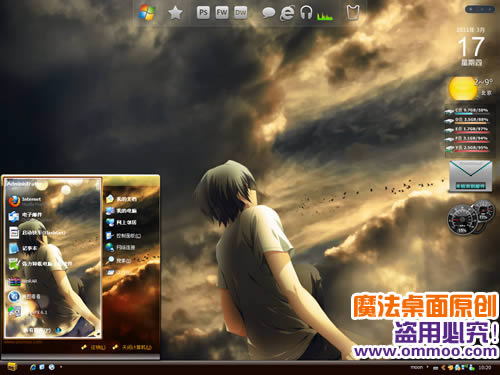Launch Dreamweaver from the DW dock icon
Image resolution: width=500 pixels, height=375 pixels.
point(240,13)
